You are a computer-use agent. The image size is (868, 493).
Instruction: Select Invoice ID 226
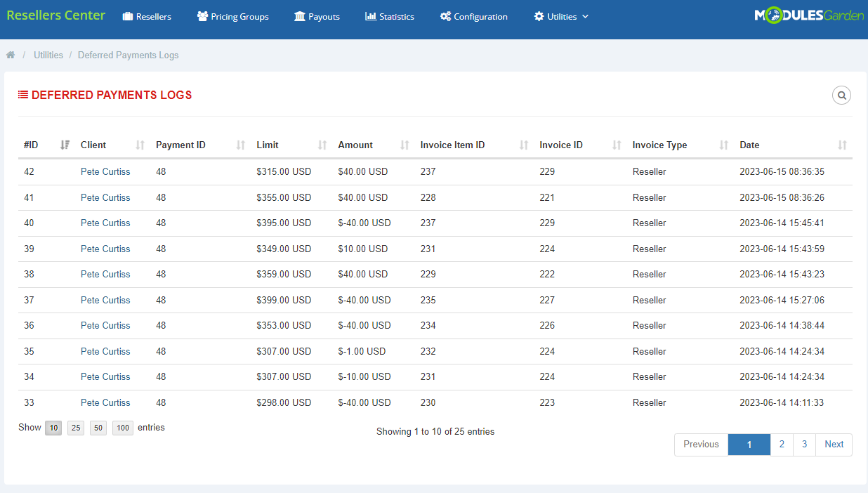click(x=547, y=325)
